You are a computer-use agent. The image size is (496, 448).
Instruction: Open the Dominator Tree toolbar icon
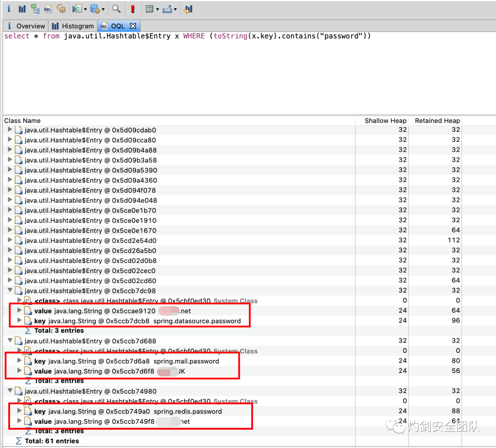click(x=35, y=9)
